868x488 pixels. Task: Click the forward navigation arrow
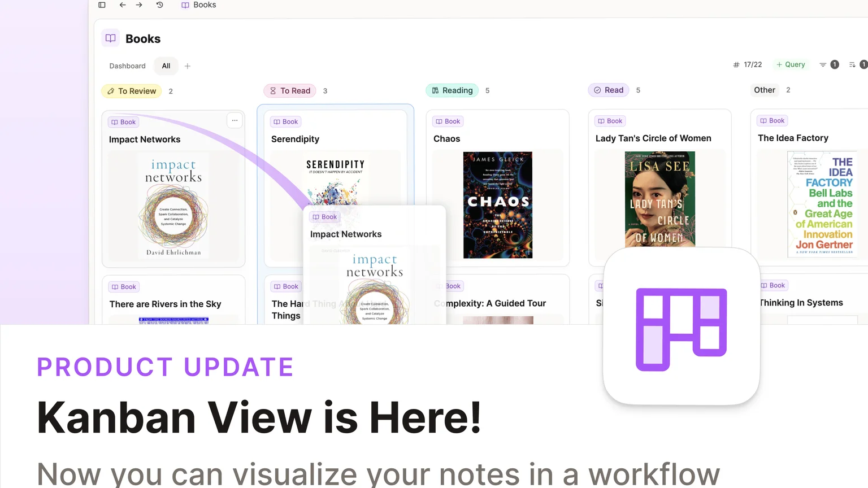[x=138, y=5]
